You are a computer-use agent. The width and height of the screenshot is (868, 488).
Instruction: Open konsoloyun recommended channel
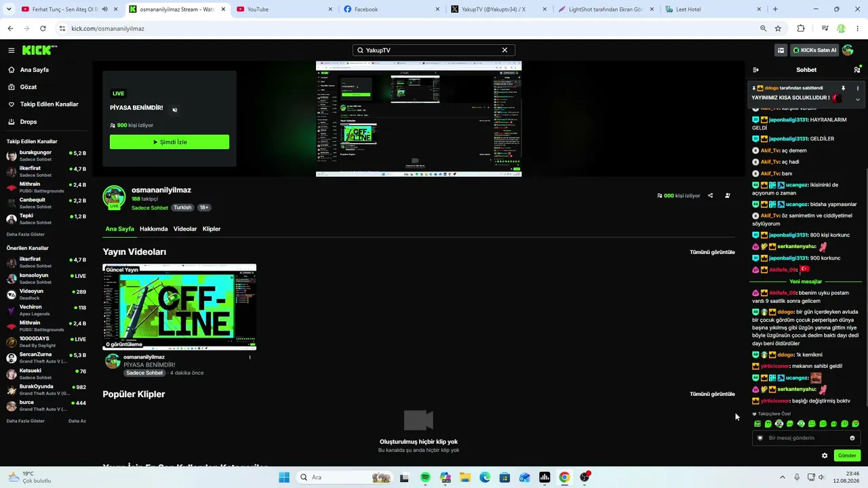tap(46, 278)
